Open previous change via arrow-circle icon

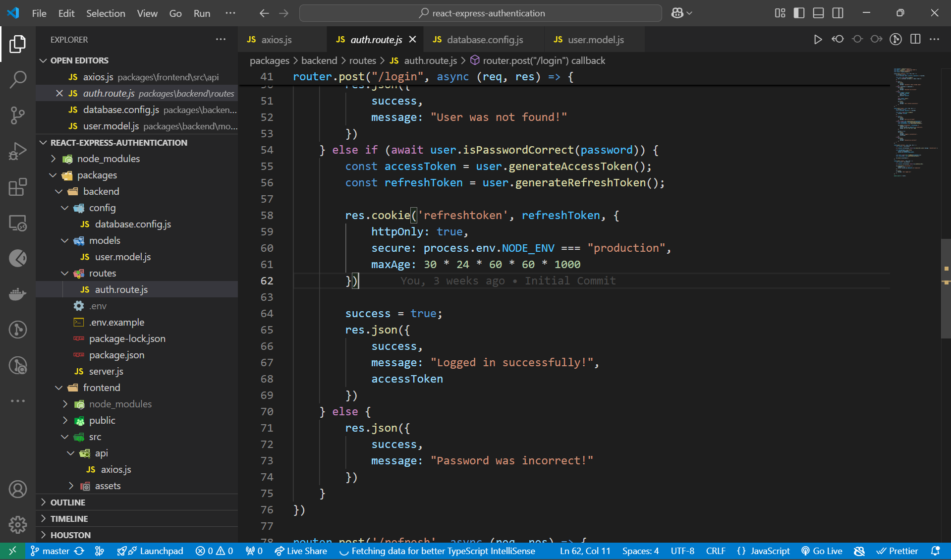click(838, 39)
